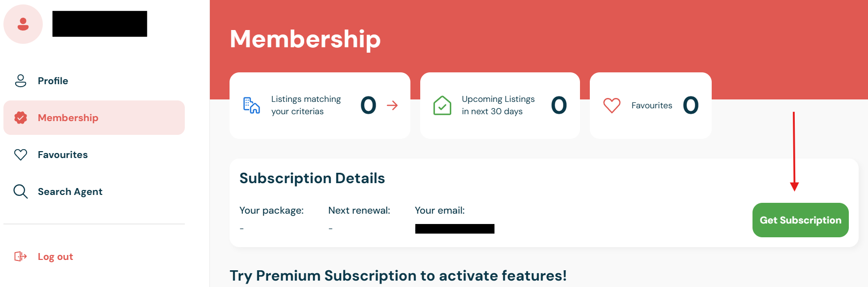Open the Favourites count card
This screenshot has height=287, width=868.
(651, 105)
